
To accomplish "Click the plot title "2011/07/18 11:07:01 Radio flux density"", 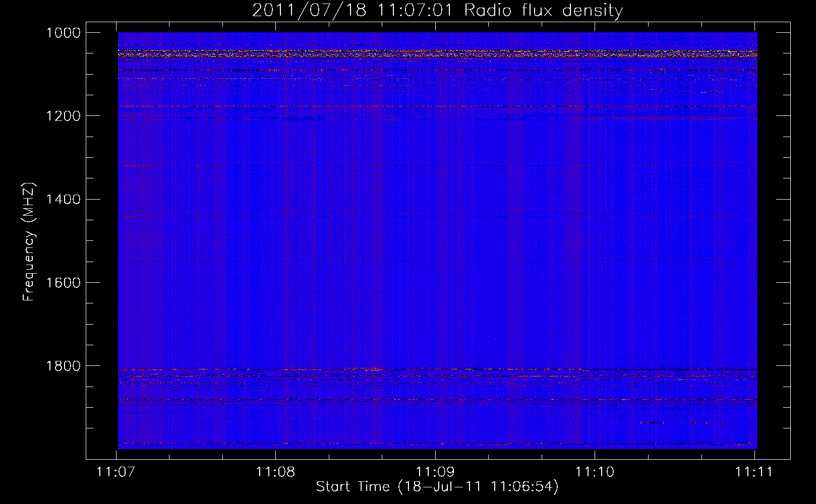I will [x=437, y=10].
